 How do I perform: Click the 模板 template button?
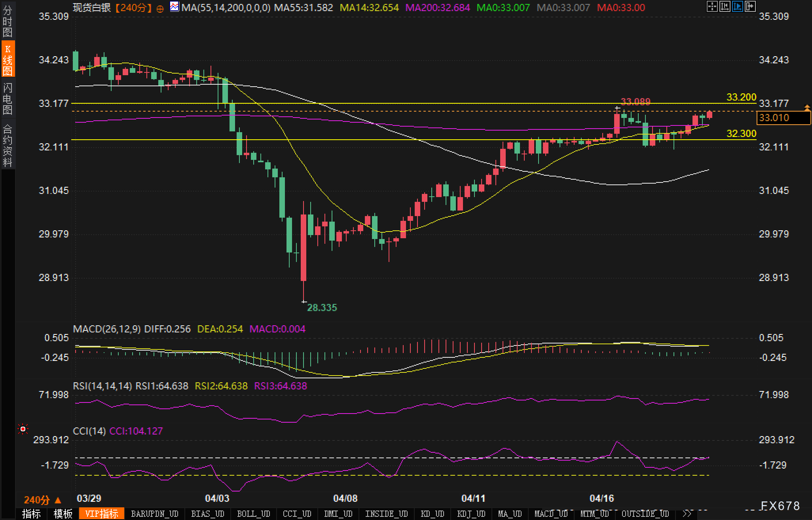point(63,514)
